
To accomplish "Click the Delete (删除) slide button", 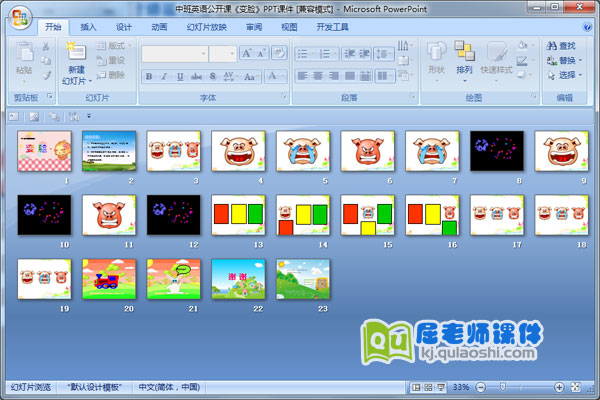I will [x=111, y=75].
